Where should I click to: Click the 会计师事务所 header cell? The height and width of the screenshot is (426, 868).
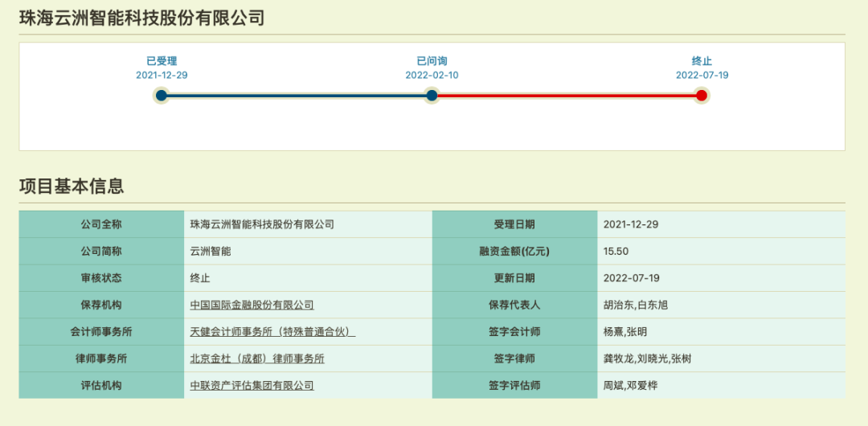[x=101, y=332]
